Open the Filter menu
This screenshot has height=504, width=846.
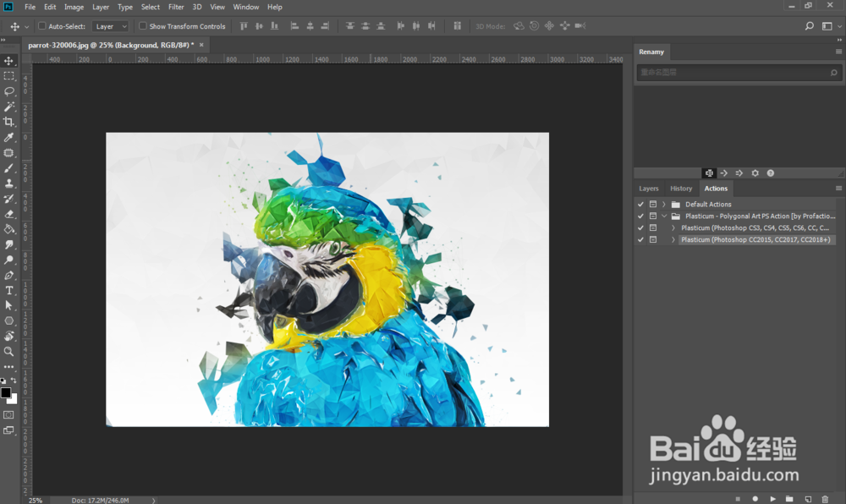176,7
